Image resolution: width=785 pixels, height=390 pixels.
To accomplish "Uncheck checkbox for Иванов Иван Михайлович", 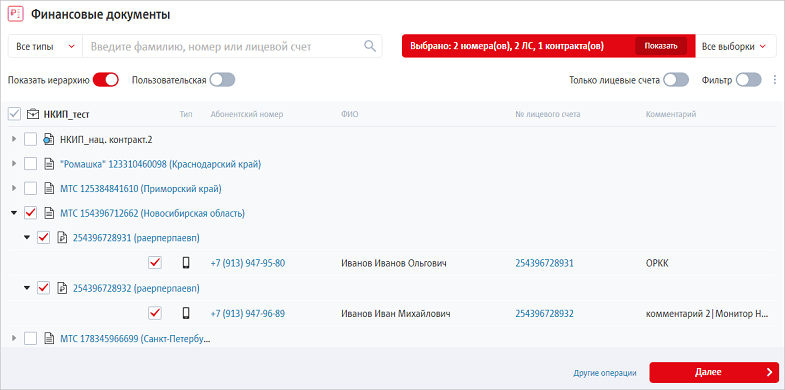I will pyautogui.click(x=155, y=313).
